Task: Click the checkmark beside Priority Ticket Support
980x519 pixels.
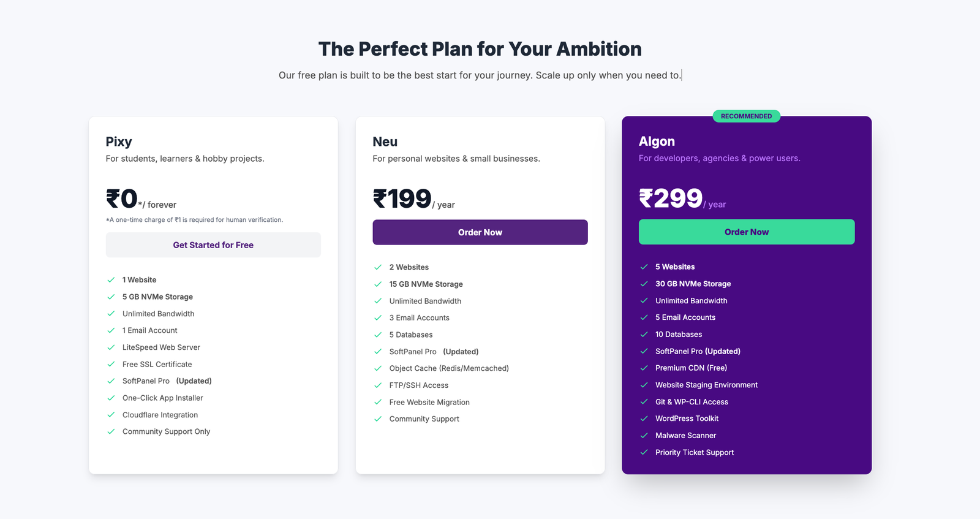Action: (644, 453)
